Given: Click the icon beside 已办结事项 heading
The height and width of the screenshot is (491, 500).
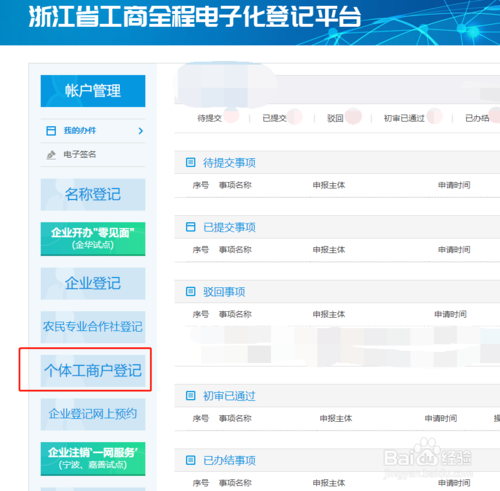Looking at the screenshot, I should click(x=190, y=460).
